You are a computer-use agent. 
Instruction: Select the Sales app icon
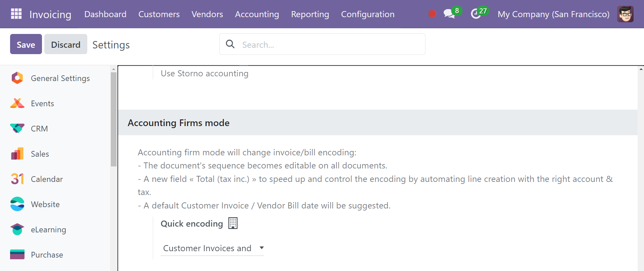17,154
